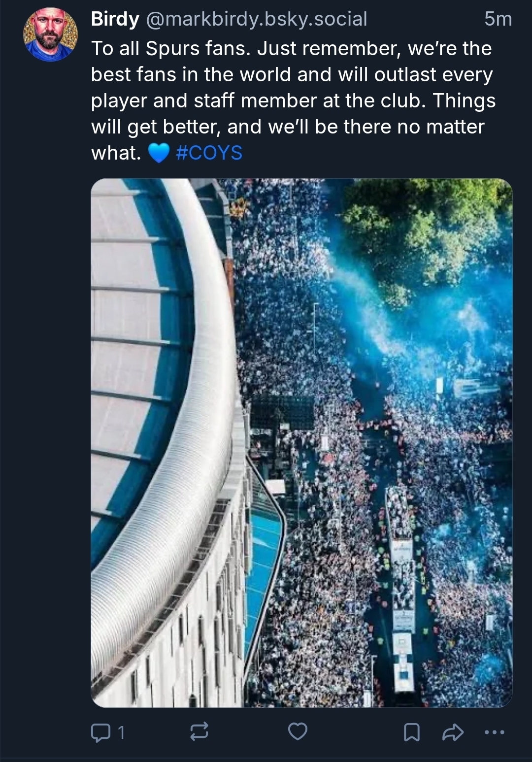
Task: Like the post with the heart icon
Action: [x=298, y=731]
